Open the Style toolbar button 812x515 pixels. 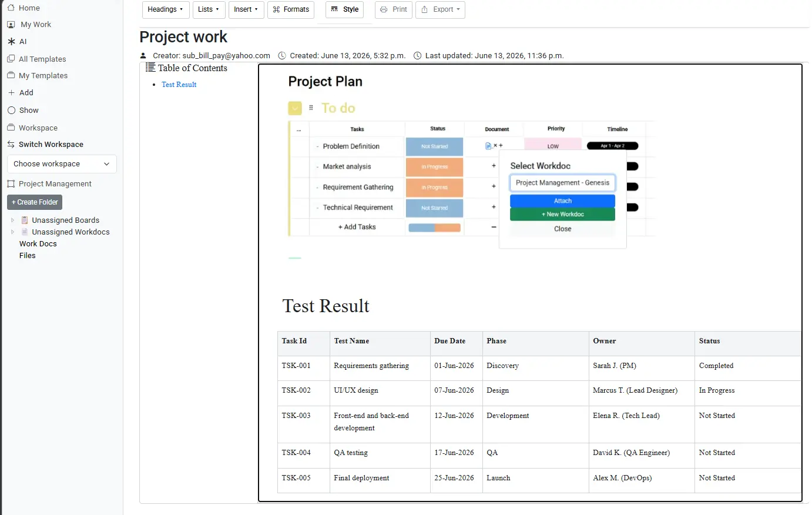[345, 9]
